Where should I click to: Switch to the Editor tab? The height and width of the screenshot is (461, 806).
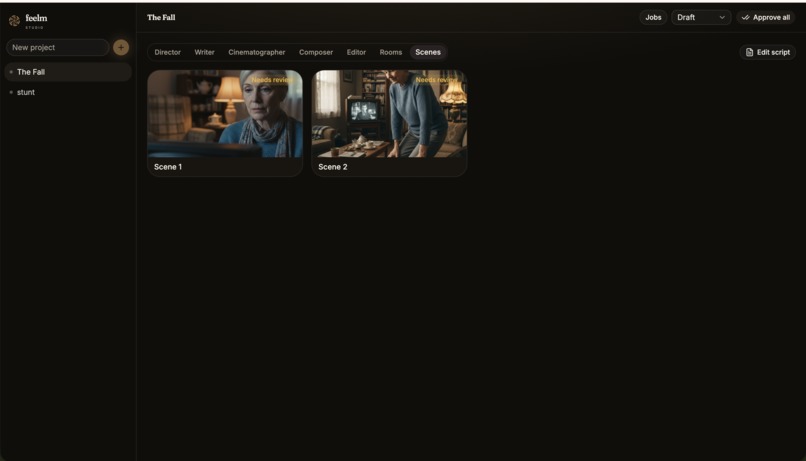tap(356, 52)
